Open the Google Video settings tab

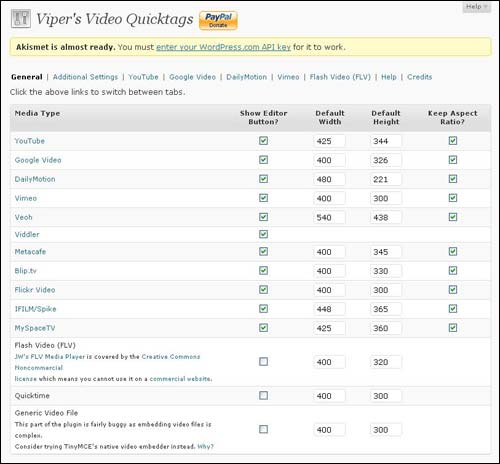pos(193,77)
